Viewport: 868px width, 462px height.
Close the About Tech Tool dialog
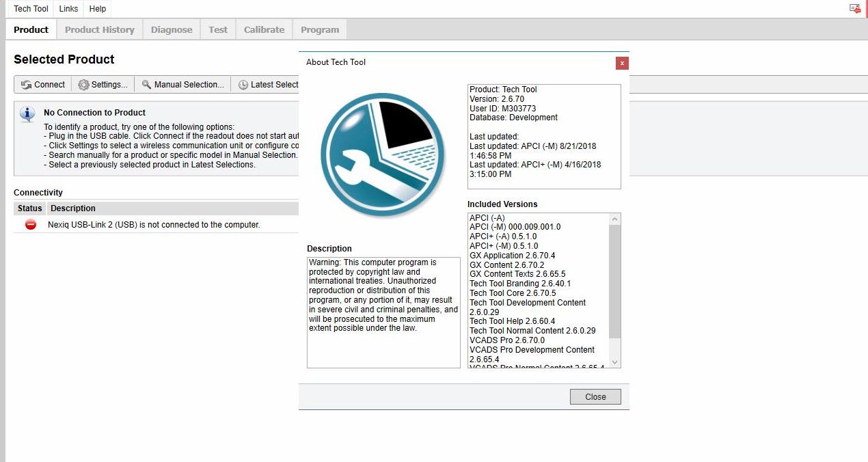(621, 63)
